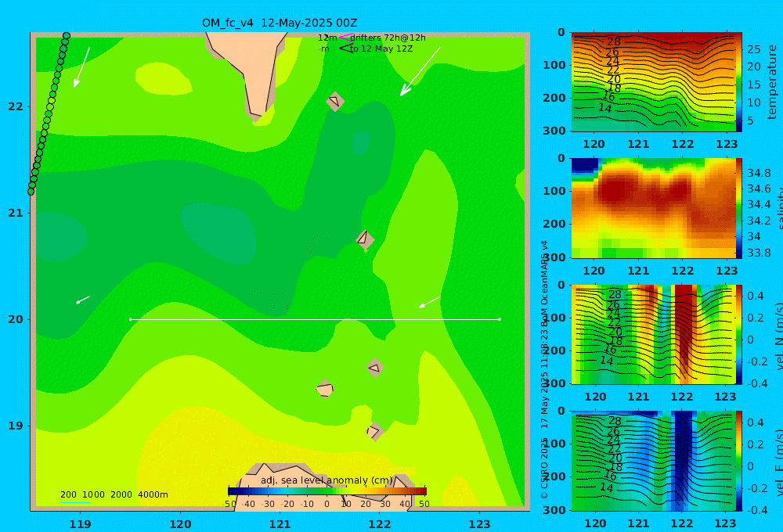Screen dimensions: 783x532
Task: Click latitude label 19 on the main map
Action: (x=16, y=426)
